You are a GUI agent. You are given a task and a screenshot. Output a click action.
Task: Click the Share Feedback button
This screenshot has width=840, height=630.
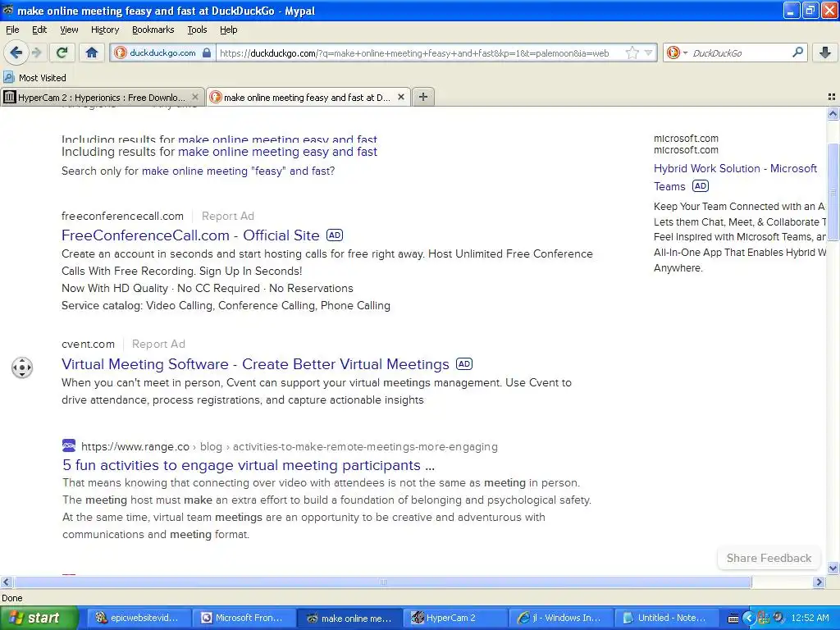click(769, 558)
